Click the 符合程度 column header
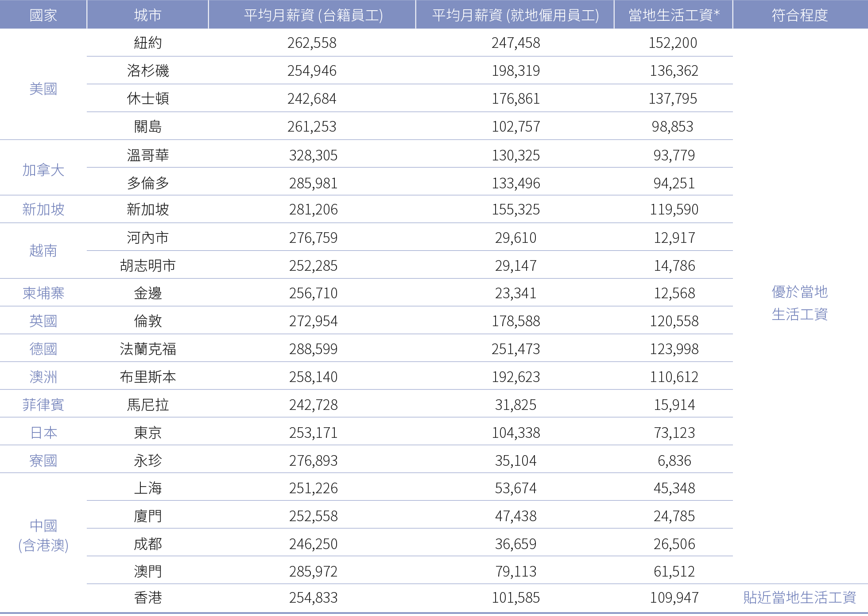 pos(799,15)
